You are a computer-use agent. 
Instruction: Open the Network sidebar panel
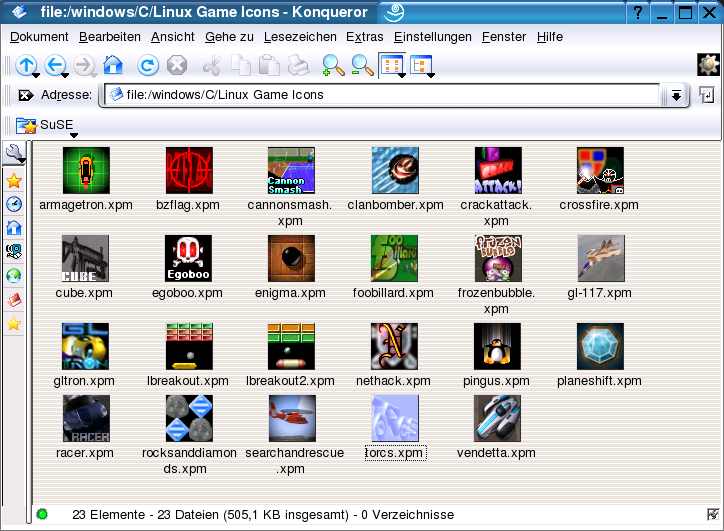(x=14, y=252)
